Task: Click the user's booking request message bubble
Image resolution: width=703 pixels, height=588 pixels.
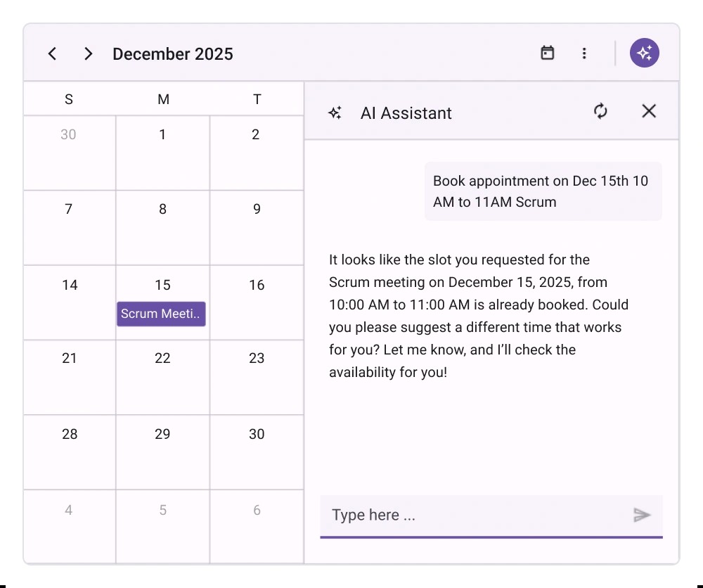Action: coord(543,191)
